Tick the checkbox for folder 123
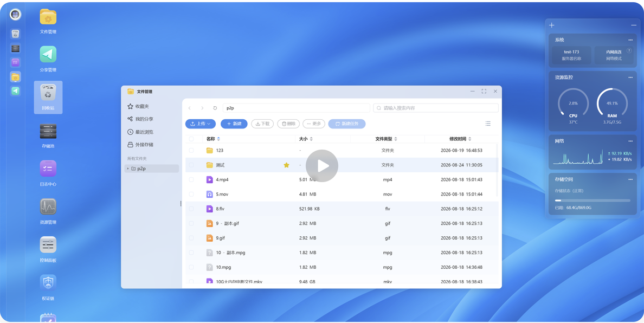The image size is (644, 323). tap(191, 150)
